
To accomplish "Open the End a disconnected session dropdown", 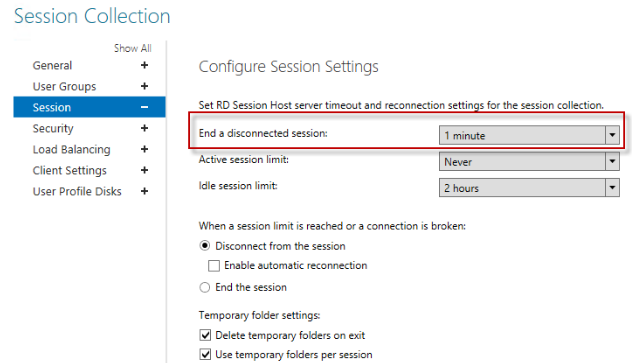I will click(x=529, y=135).
